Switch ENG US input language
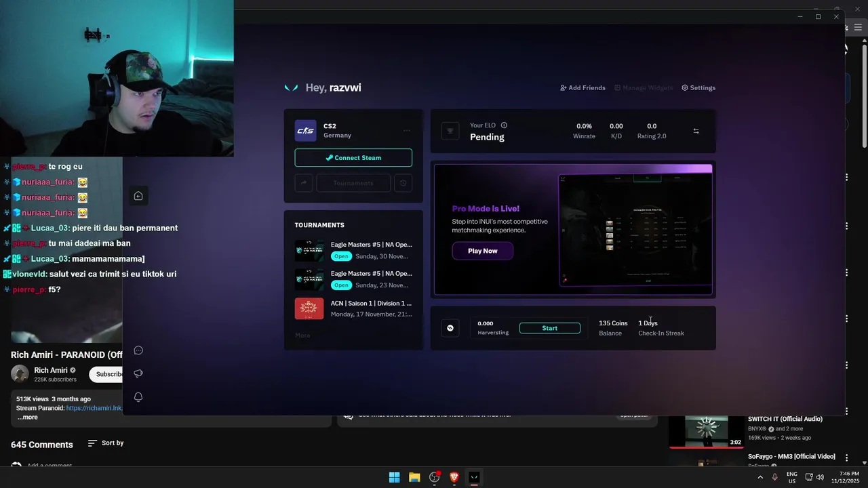 792,477
